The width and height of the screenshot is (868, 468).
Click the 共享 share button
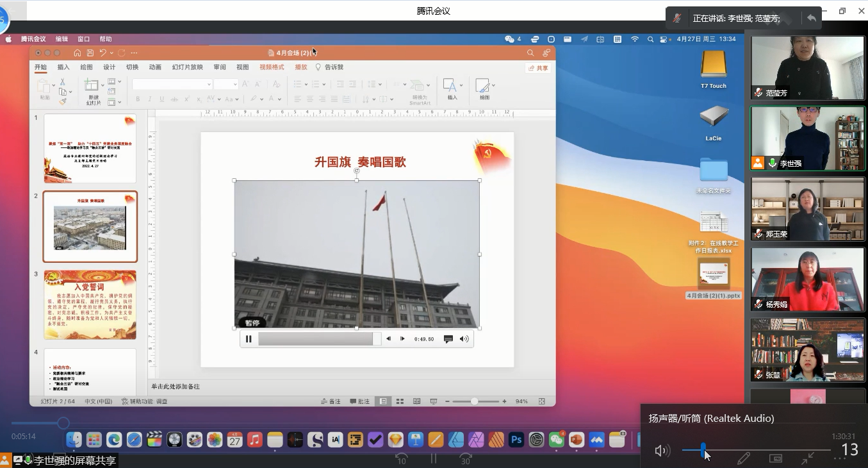[x=537, y=68]
